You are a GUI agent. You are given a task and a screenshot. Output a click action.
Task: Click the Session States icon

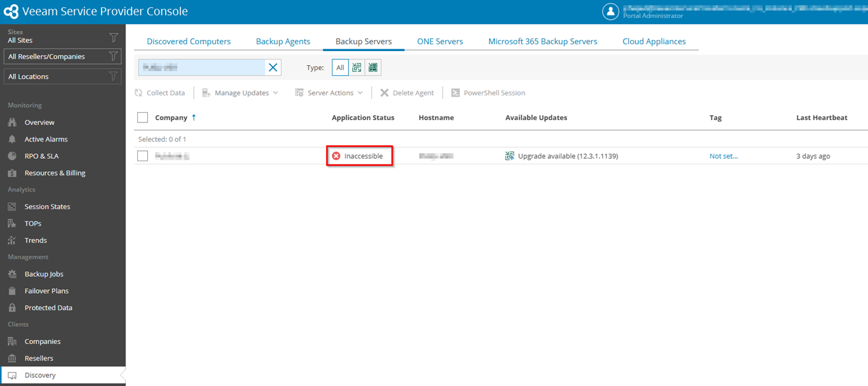click(12, 207)
